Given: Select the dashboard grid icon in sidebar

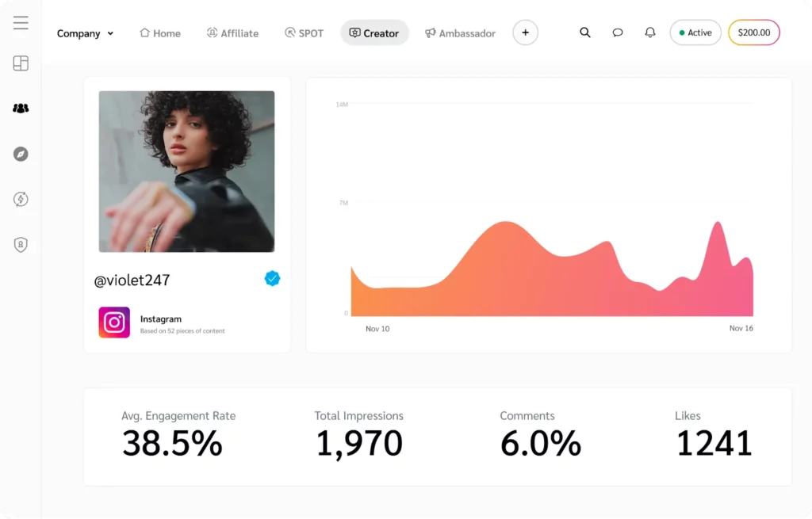Looking at the screenshot, I should [x=20, y=63].
